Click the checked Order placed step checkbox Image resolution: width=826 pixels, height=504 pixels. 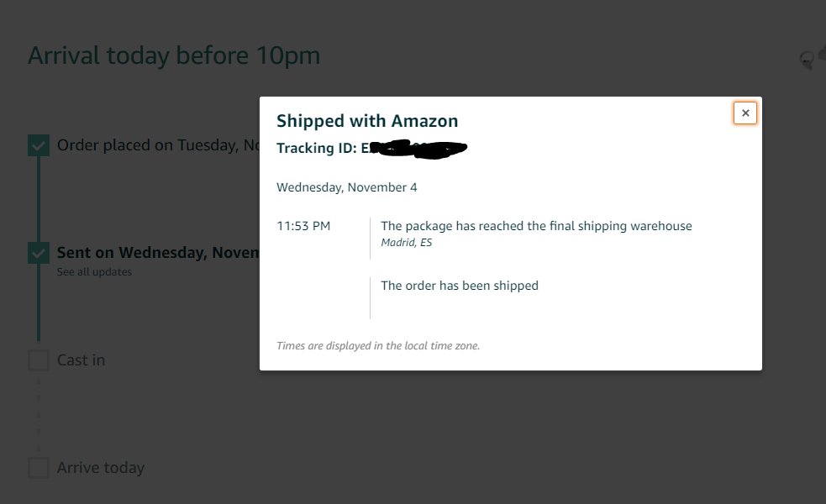(x=39, y=146)
